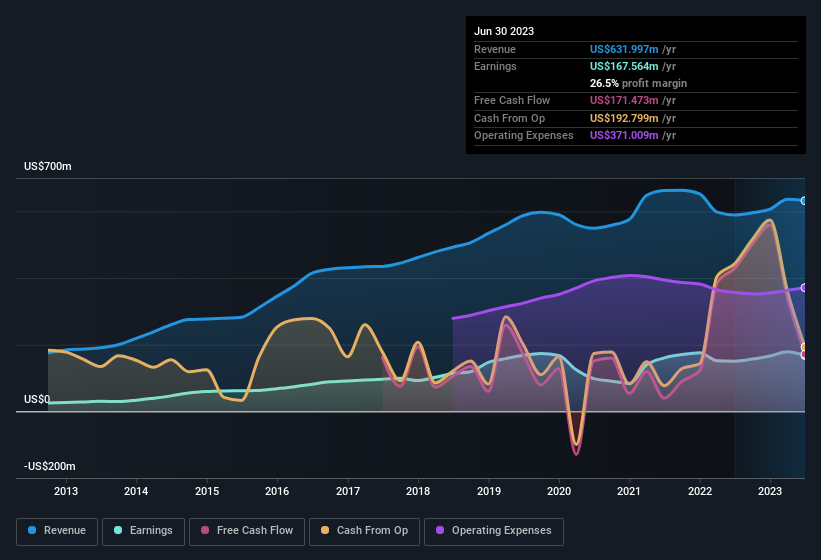Click the orange Cash From Op endpoint marker
Screen dimensions: 821x560
pos(803,347)
